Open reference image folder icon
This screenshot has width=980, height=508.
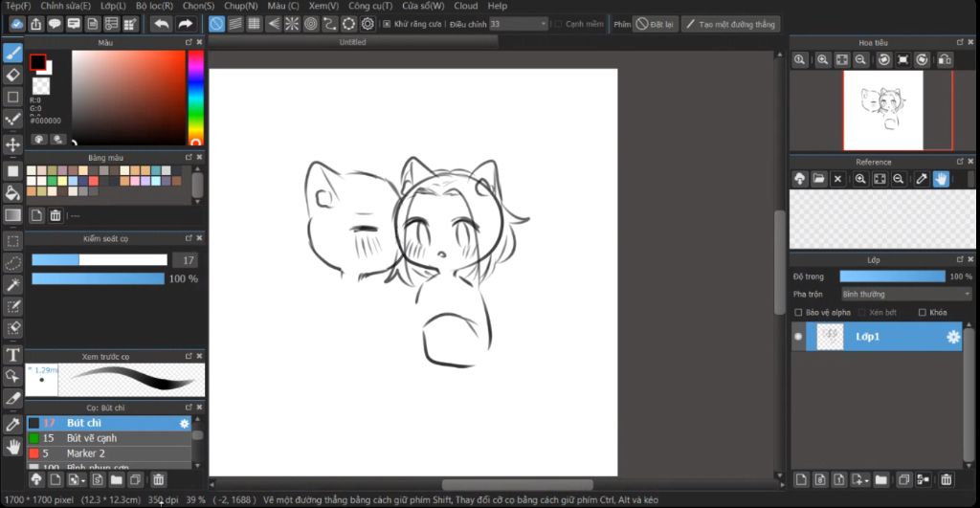point(819,179)
